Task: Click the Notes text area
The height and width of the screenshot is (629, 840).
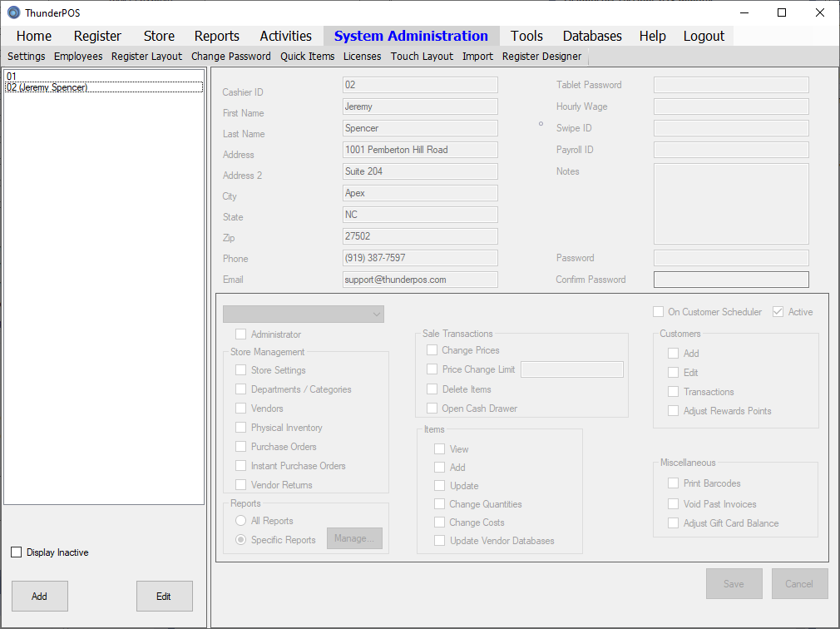Action: 731,204
